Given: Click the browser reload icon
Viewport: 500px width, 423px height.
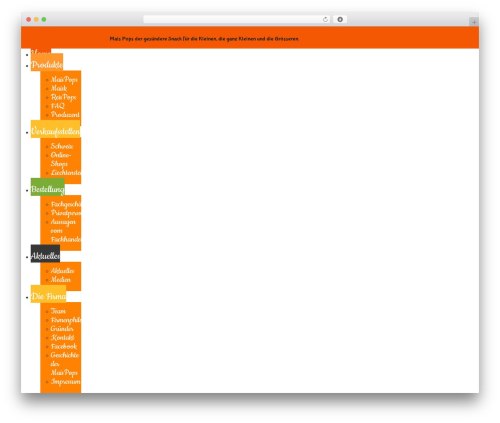Looking at the screenshot, I should 325,19.
